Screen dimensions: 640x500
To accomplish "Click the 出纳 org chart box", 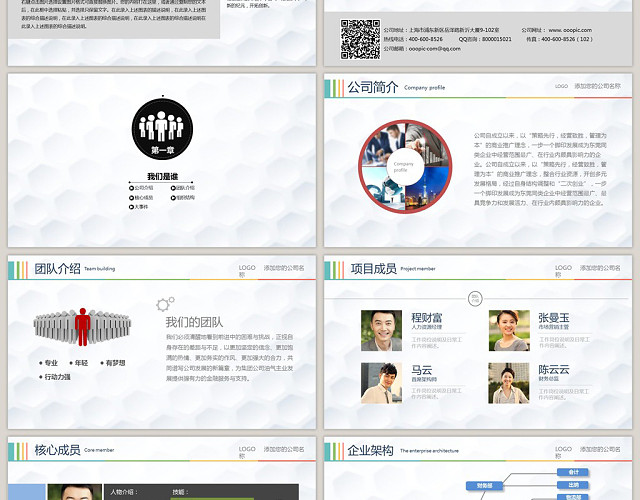I will click(573, 485).
